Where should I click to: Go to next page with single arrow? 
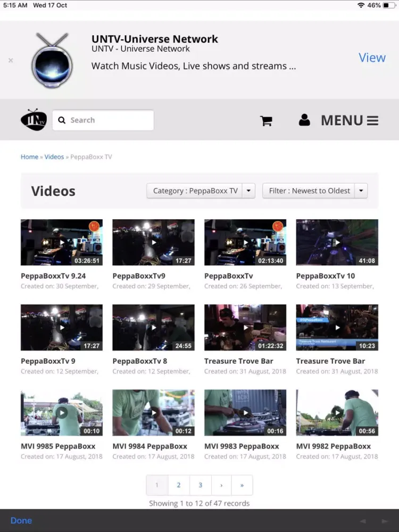[x=221, y=485]
